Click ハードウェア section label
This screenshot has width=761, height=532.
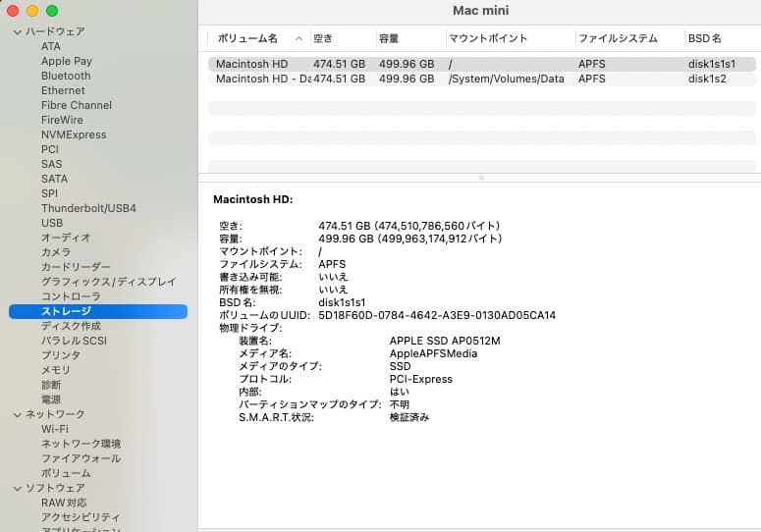55,32
